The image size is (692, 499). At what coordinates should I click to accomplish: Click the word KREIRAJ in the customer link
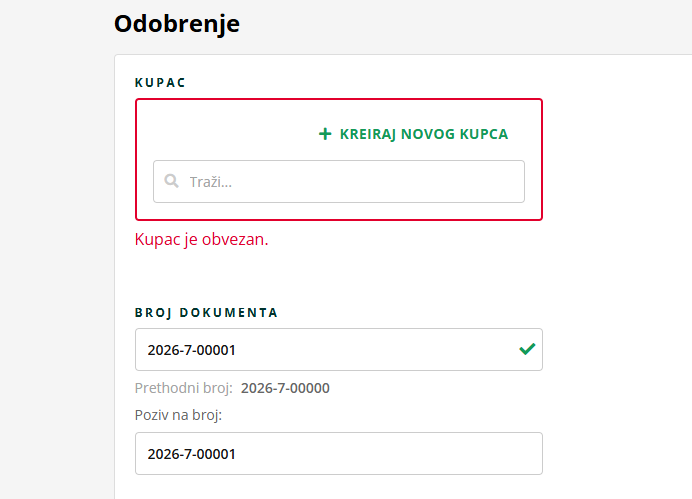point(367,134)
